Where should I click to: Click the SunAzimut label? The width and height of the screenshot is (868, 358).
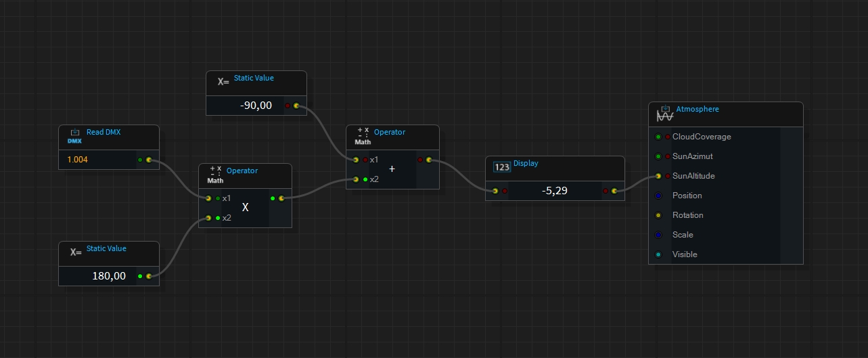(x=692, y=156)
